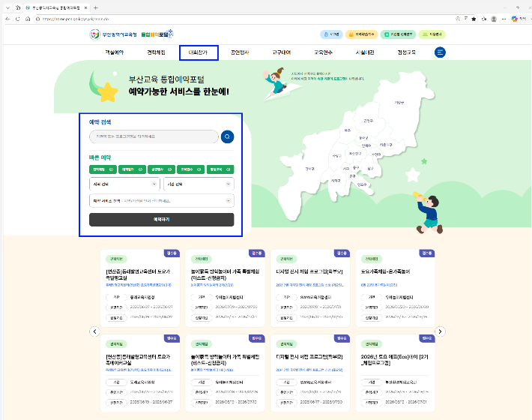Select 평생교육 in the top navigation
532x420 pixels.
[x=407, y=52]
